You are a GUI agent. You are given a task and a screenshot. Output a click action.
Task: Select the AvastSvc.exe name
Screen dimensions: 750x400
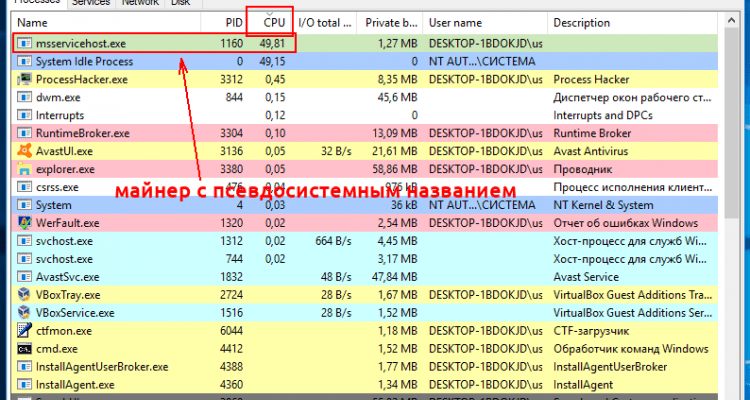tap(67, 277)
